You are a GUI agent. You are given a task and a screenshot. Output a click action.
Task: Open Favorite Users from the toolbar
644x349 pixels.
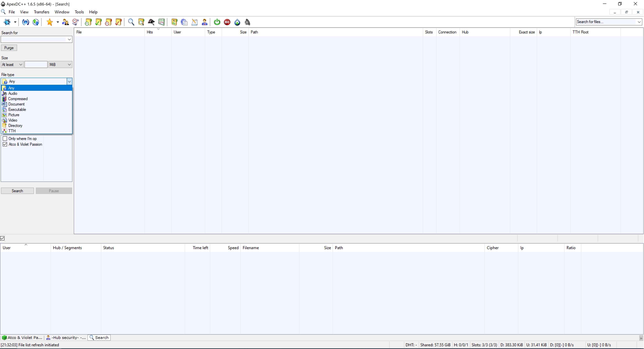click(x=65, y=22)
